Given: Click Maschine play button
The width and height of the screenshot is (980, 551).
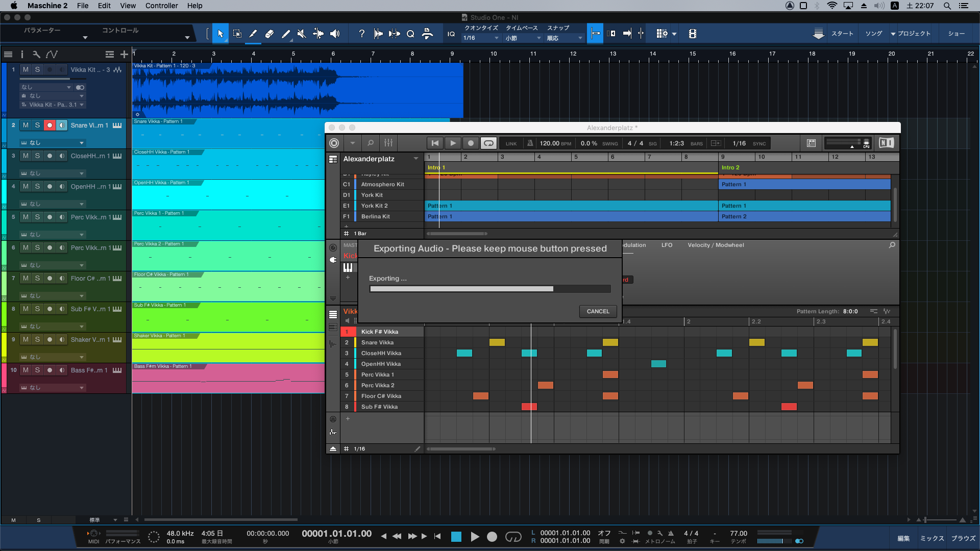Looking at the screenshot, I should point(453,143).
